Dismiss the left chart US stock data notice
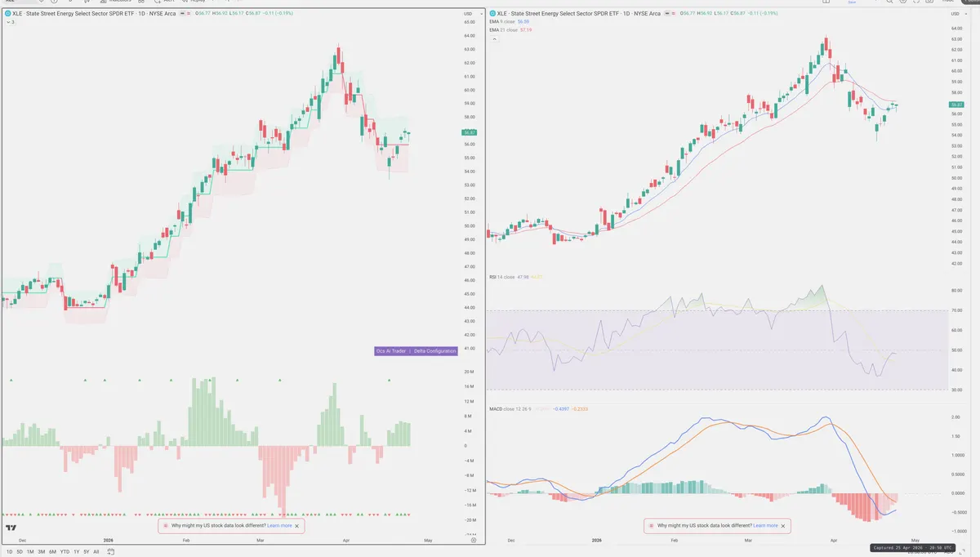980x557 pixels. (x=298, y=526)
